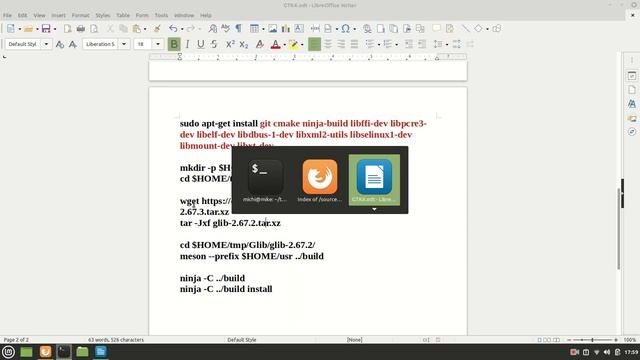The width and height of the screenshot is (640, 360).
Task: Click the Open file folder icon
Action: coord(28,29)
